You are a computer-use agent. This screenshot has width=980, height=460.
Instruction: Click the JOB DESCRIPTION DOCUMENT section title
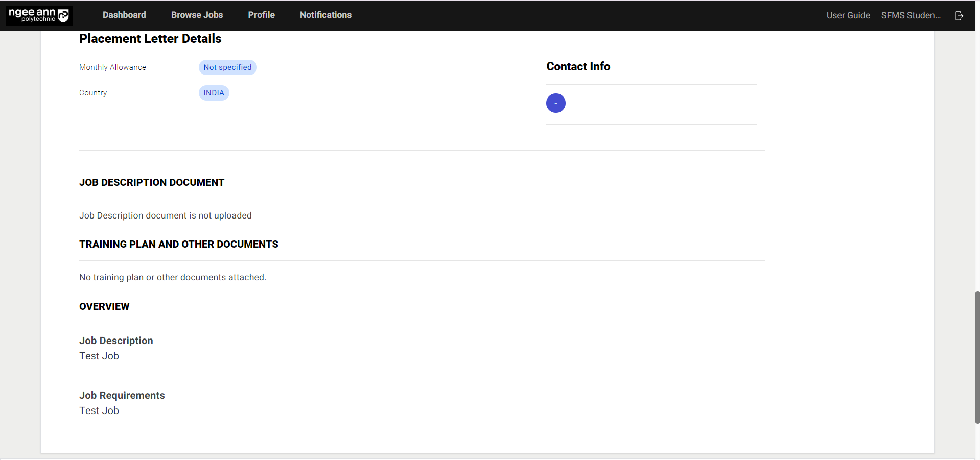(152, 183)
